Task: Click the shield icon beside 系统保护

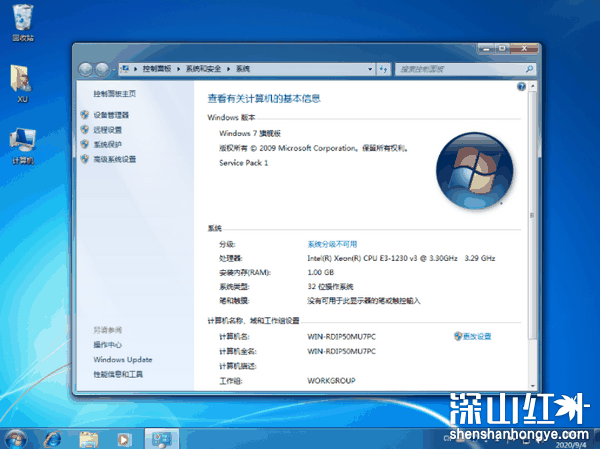Action: (85, 144)
